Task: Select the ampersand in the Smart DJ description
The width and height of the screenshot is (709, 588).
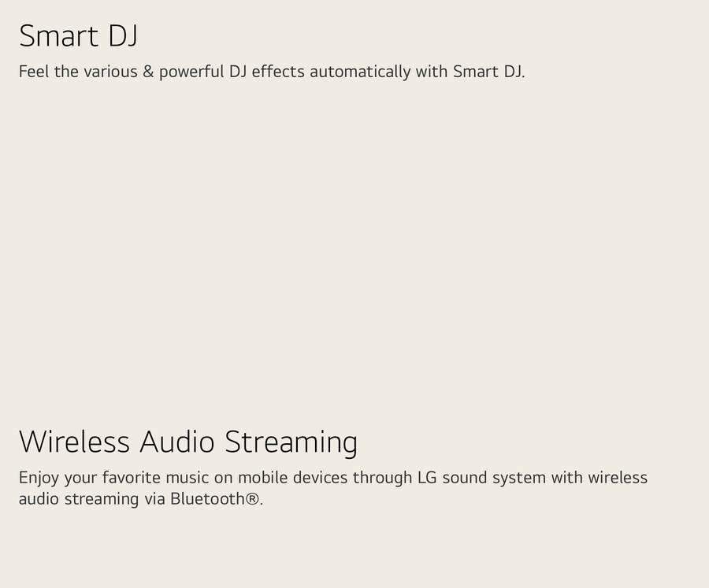Action: point(148,72)
